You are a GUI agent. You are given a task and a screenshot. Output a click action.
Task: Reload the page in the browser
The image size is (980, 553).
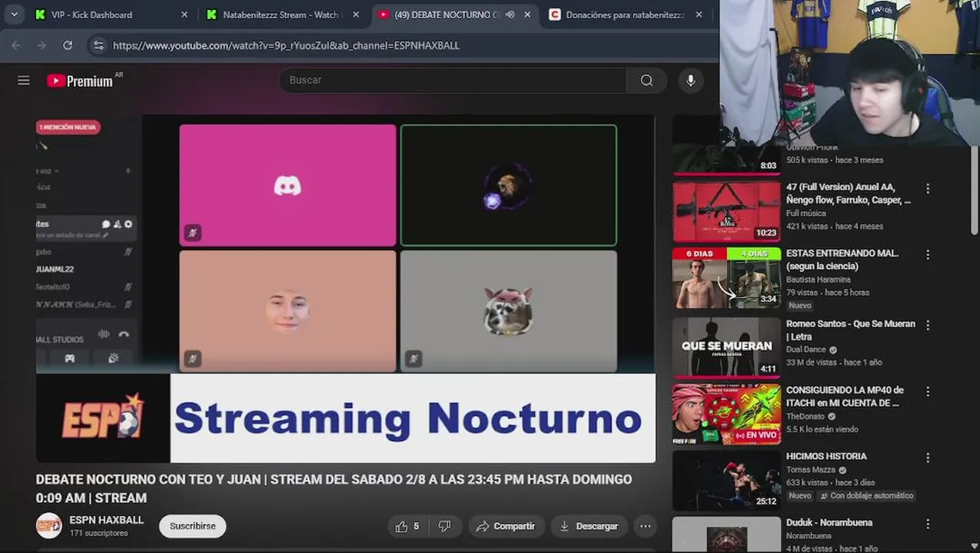pyautogui.click(x=68, y=45)
